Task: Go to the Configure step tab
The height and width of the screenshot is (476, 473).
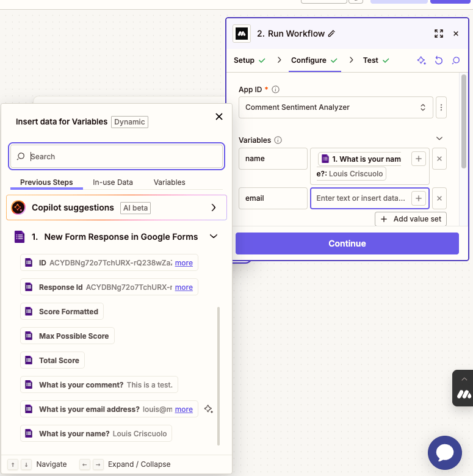Action: tap(314, 60)
